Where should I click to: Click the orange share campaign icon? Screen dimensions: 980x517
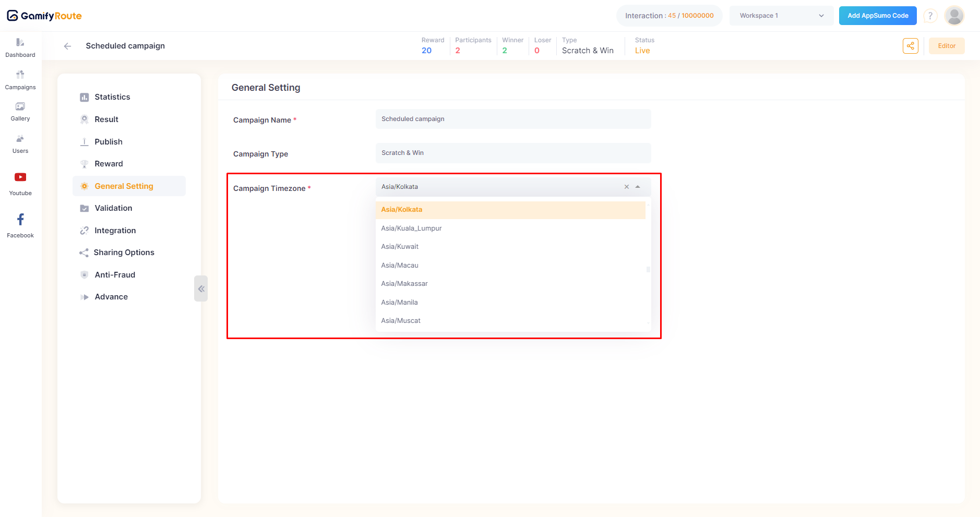point(910,46)
